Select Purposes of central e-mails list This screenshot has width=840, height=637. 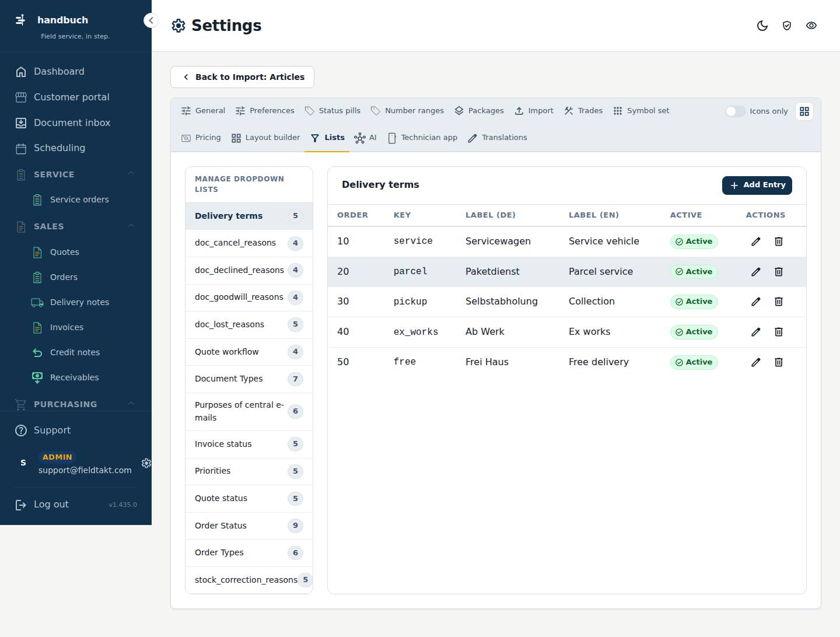click(249, 411)
